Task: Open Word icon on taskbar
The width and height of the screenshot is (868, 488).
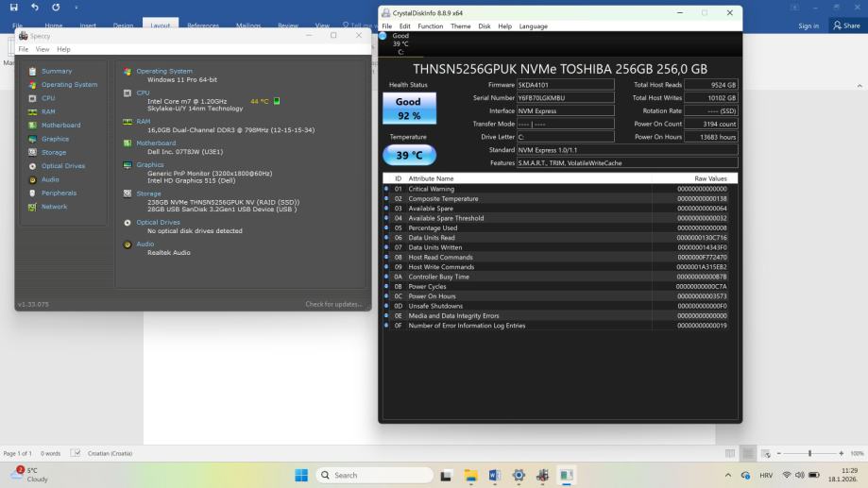Action: [x=495, y=476]
